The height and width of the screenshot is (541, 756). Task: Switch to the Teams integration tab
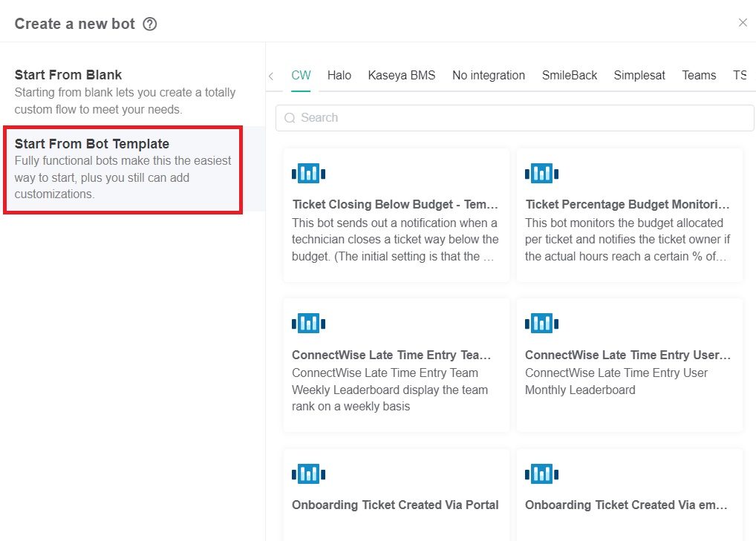click(x=698, y=75)
